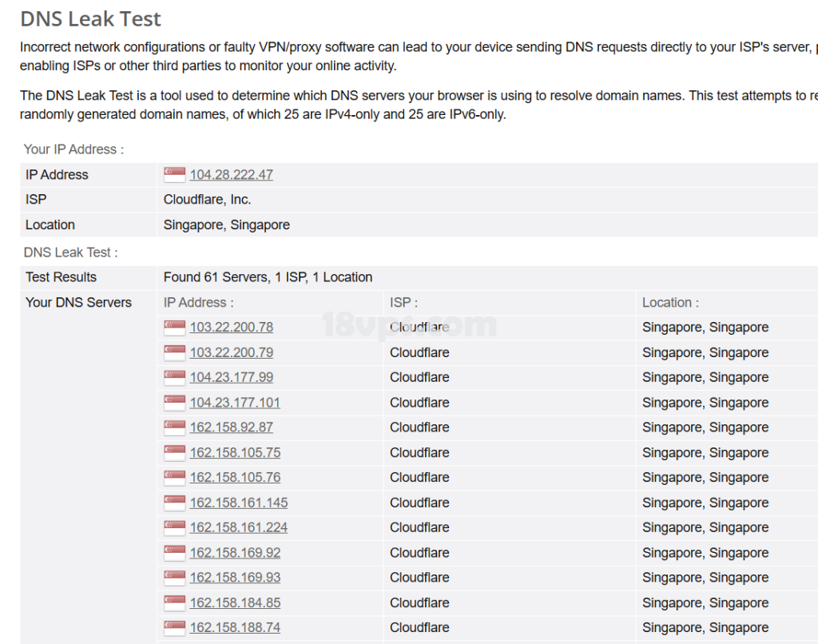The width and height of the screenshot is (818, 644).
Task: Click the flag icon beside 104.23.177.101
Action: 174,403
